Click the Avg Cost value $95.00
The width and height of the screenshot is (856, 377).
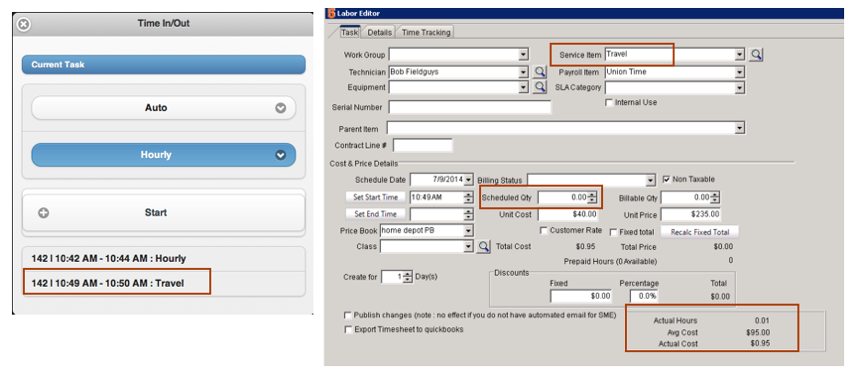757,332
